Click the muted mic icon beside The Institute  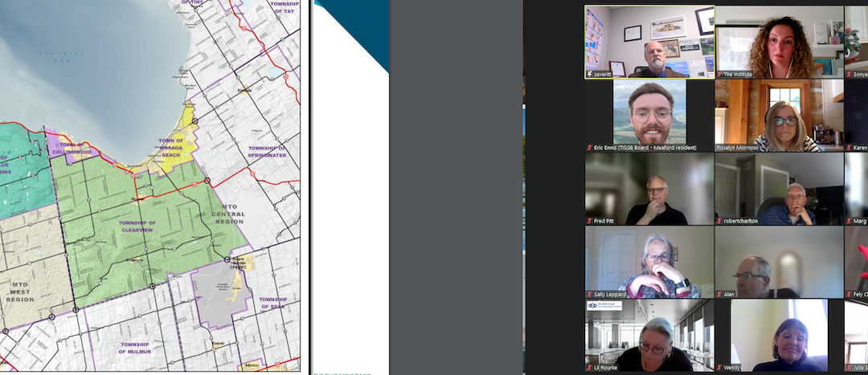[719, 74]
